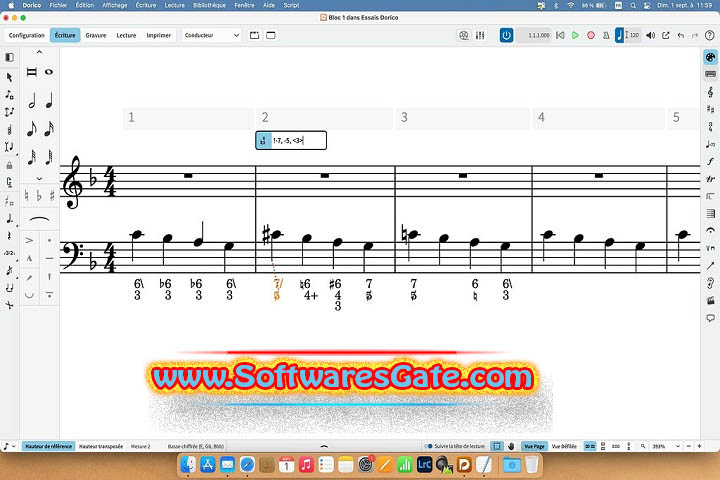Select Hauteur de référence pitch option

(x=48, y=446)
